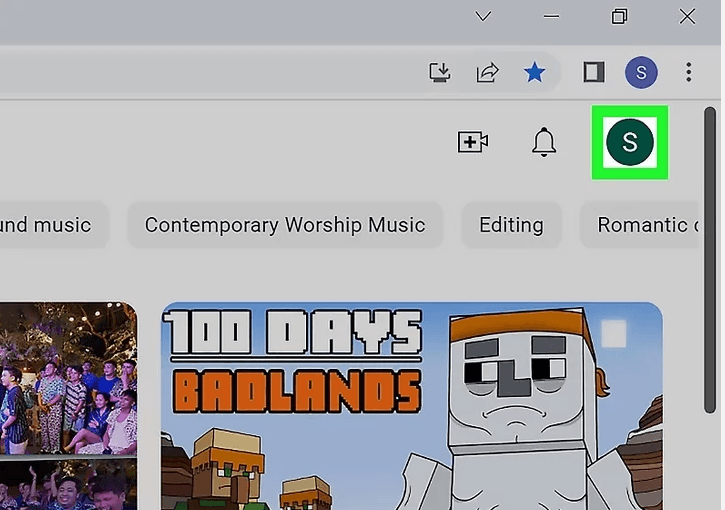
Task: Open 100 Days Badlands video thumbnail
Action: click(412, 406)
